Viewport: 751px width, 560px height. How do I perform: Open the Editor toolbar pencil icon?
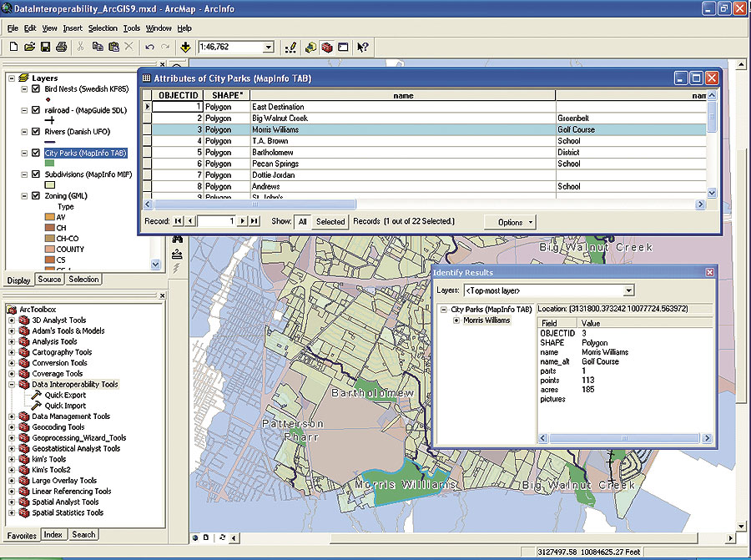290,47
